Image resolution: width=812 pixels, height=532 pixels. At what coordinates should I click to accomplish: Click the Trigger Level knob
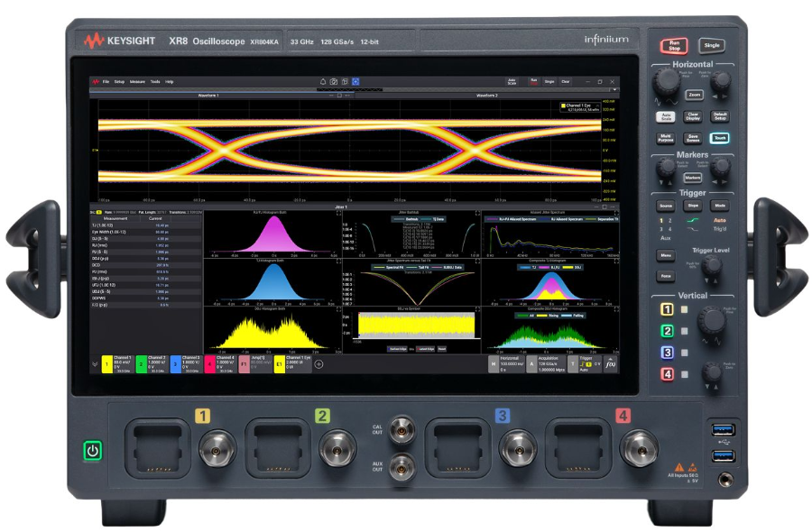point(713,267)
